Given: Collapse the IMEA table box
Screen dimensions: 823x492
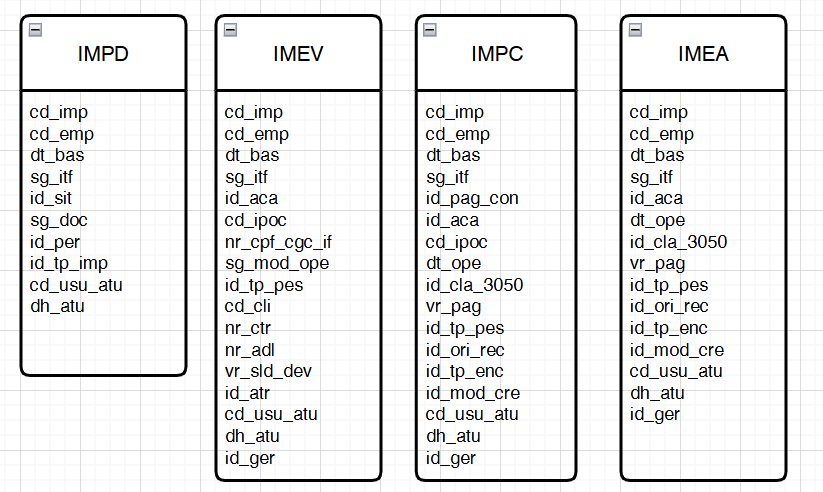Looking at the screenshot, I should coord(635,30).
